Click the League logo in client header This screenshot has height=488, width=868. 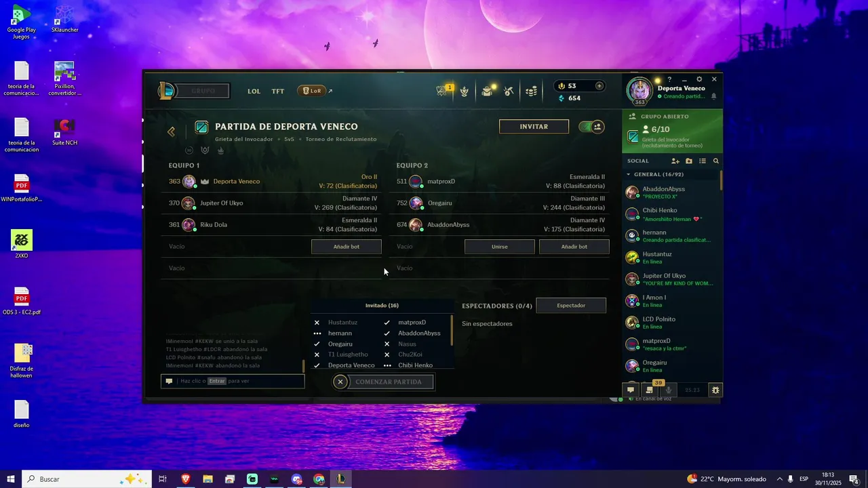click(166, 91)
